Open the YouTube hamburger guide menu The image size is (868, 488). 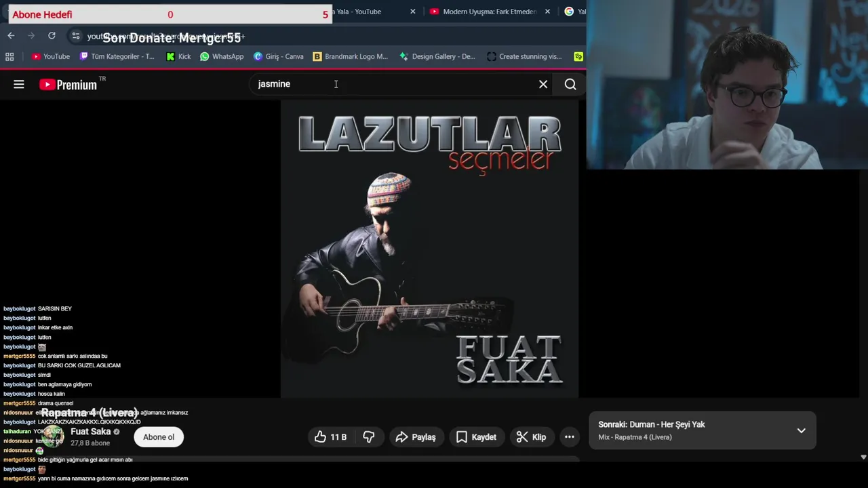coord(19,84)
